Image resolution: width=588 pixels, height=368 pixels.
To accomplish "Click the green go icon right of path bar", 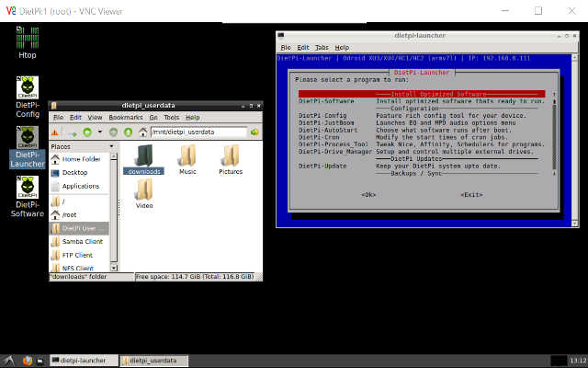I will tap(254, 132).
